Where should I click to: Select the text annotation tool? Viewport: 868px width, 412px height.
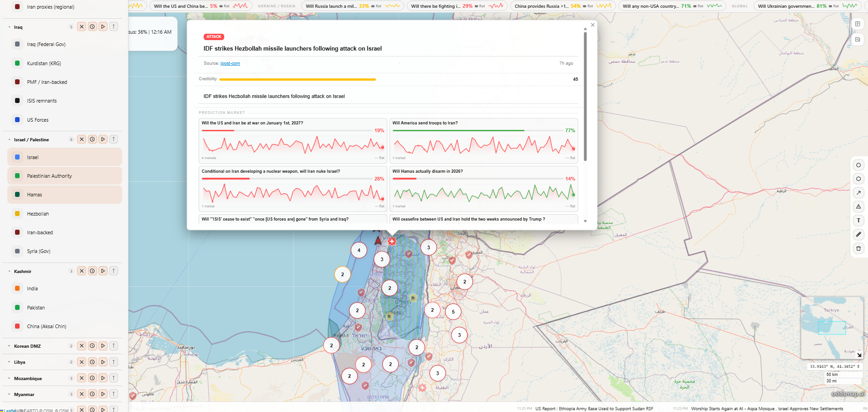click(858, 221)
